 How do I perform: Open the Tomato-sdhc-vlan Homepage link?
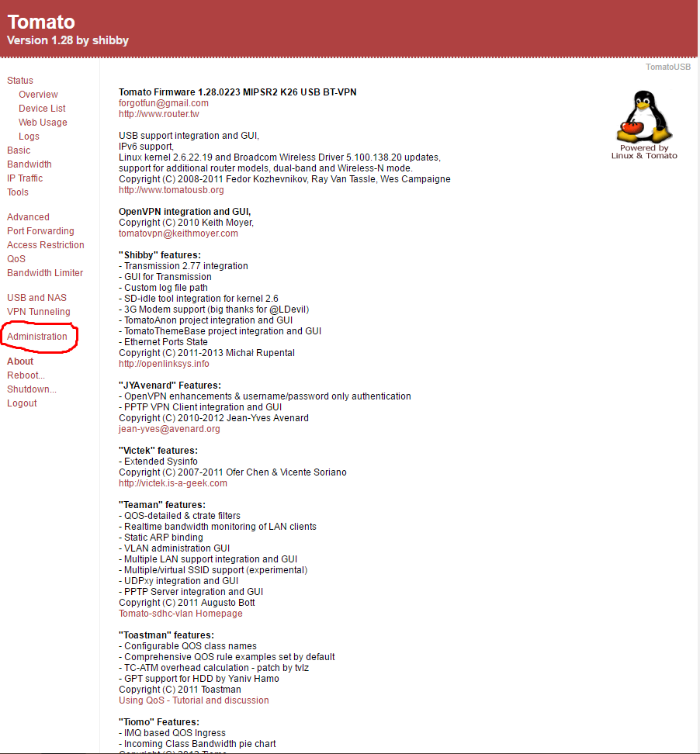click(x=180, y=614)
